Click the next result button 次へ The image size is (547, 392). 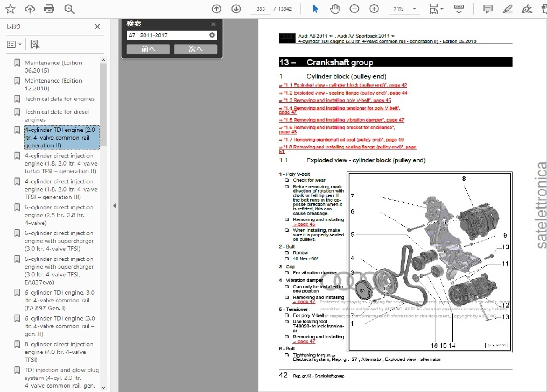click(x=195, y=49)
